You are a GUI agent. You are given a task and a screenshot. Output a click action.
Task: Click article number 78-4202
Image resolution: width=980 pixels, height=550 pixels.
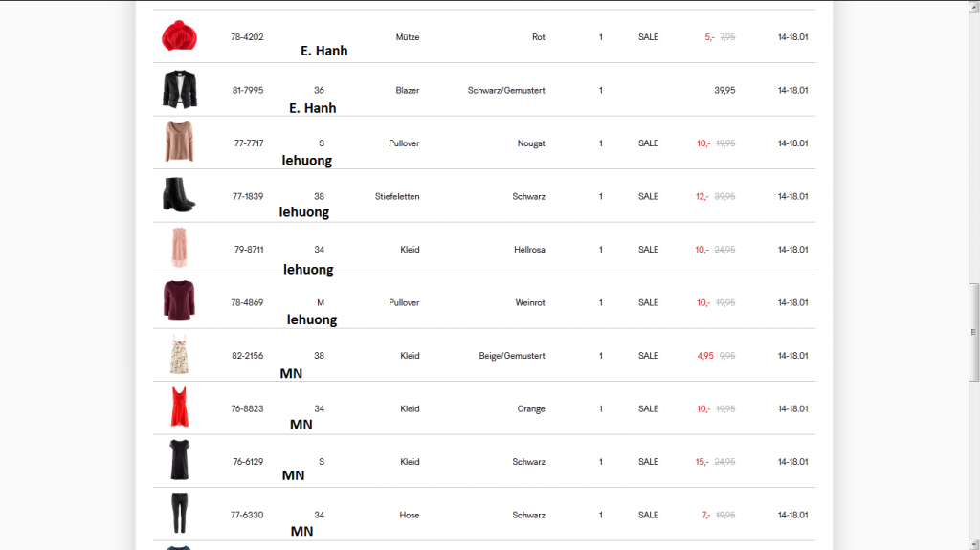click(x=247, y=37)
